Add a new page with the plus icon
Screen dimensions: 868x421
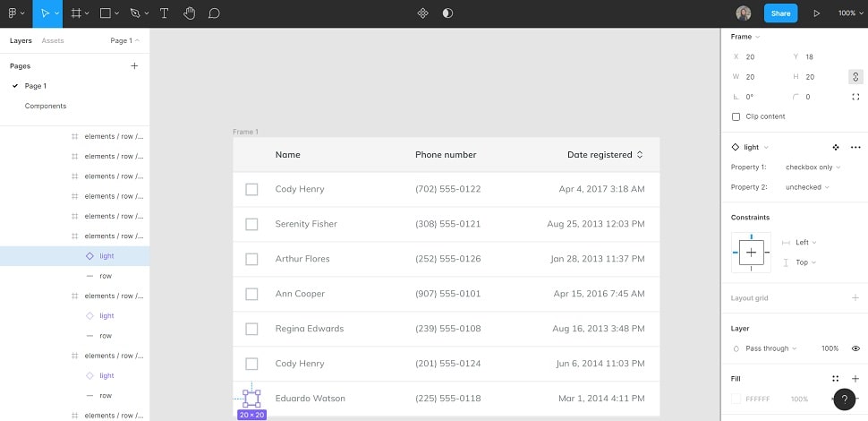tap(134, 66)
